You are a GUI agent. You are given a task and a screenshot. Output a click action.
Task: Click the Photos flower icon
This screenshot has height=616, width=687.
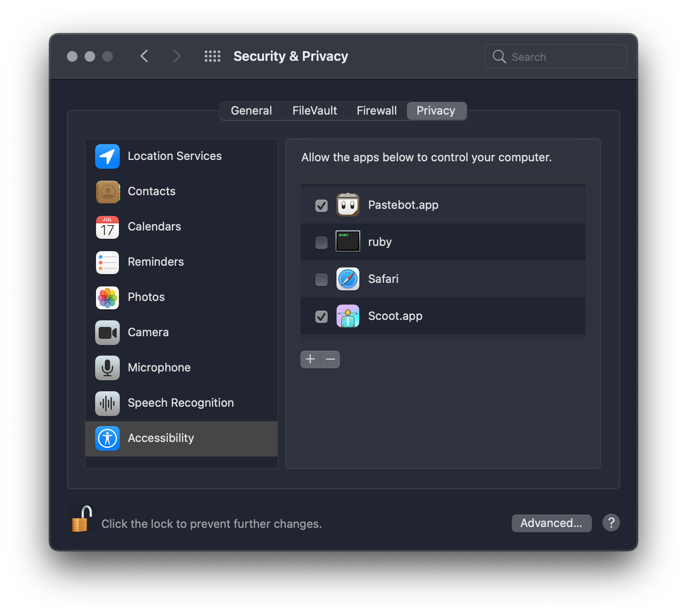pyautogui.click(x=107, y=297)
